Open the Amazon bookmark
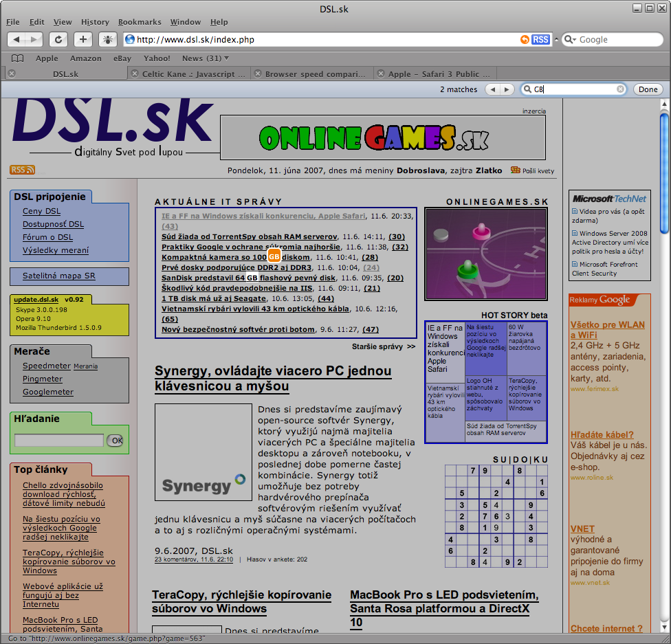Image resolution: width=671 pixels, height=644 pixels. 85,58
